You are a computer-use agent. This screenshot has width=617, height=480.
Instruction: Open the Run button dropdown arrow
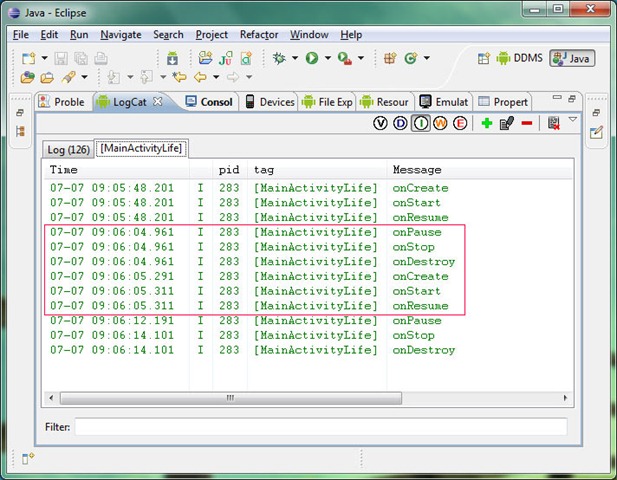click(326, 59)
